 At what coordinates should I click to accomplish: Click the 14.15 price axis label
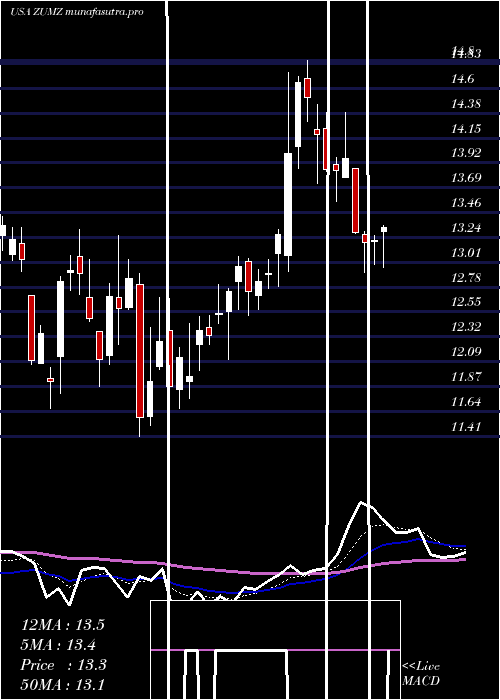466,129
